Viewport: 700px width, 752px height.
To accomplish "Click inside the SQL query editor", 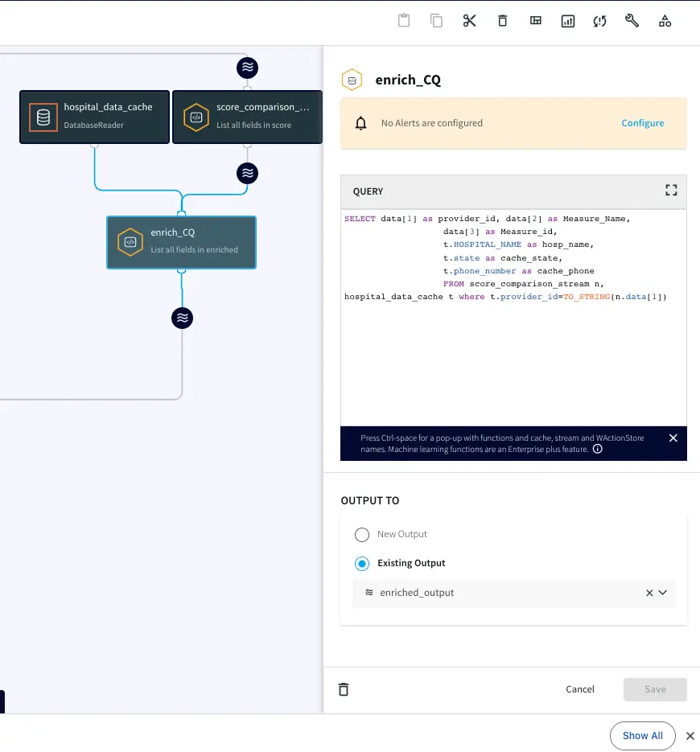I will pyautogui.click(x=513, y=362).
